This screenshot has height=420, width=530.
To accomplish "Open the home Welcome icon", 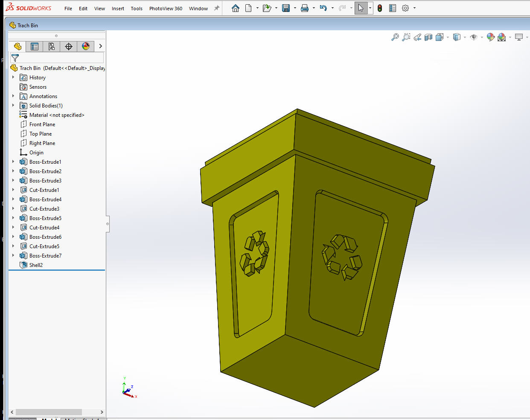I will tap(235, 8).
